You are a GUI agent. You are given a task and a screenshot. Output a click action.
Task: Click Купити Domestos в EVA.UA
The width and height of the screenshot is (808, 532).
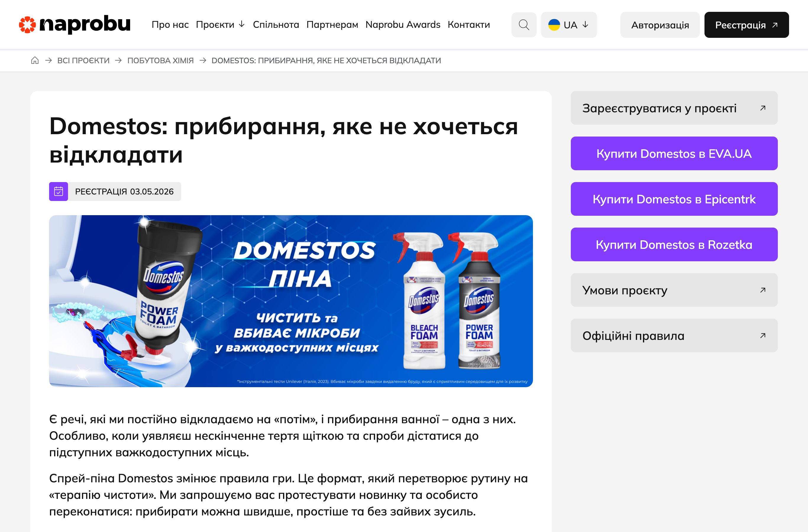[x=674, y=153]
